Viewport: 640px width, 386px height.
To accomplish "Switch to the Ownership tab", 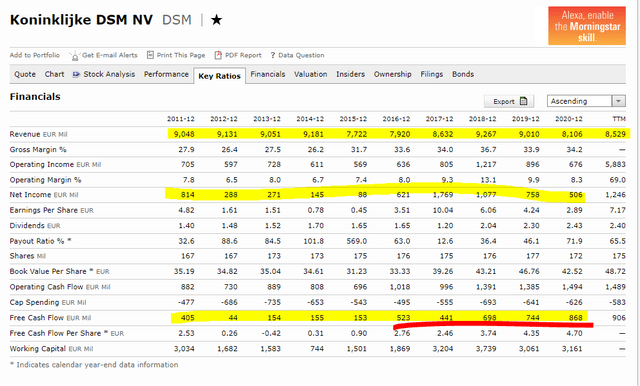I will 392,74.
